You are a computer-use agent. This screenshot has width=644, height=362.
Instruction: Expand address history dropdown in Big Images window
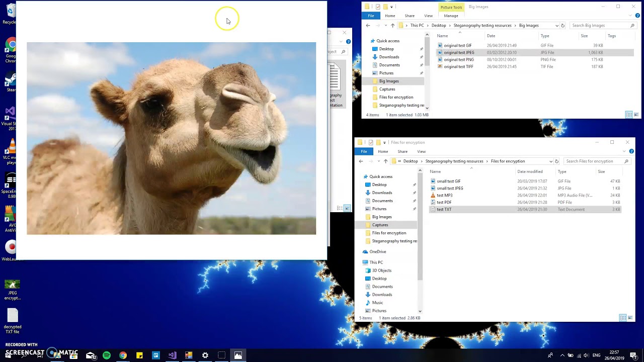coord(556,26)
